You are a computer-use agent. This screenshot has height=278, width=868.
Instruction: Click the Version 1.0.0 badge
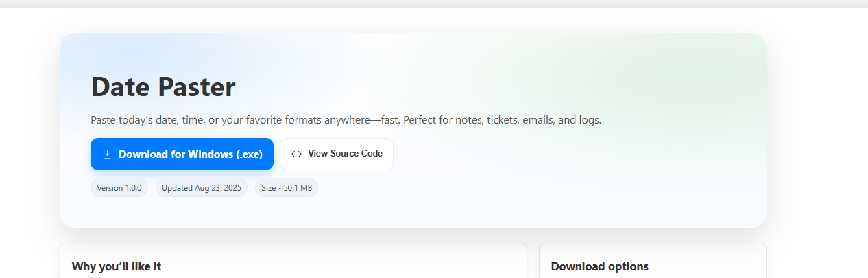pos(119,188)
